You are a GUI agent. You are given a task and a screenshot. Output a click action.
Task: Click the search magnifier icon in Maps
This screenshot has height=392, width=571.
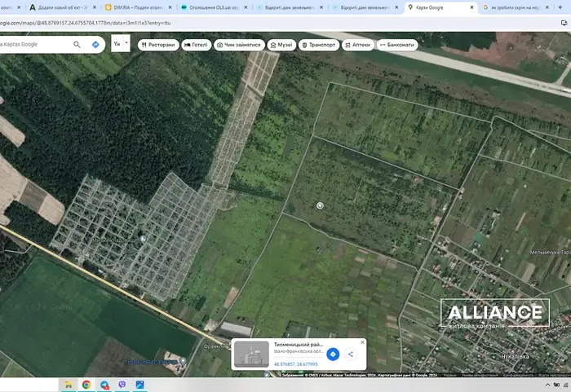[77, 45]
